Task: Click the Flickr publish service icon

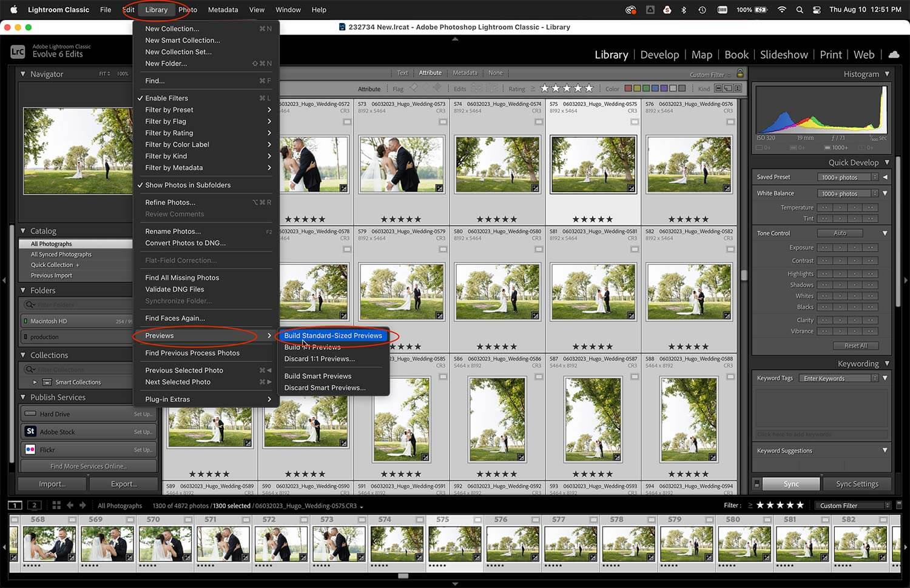Action: (30, 450)
